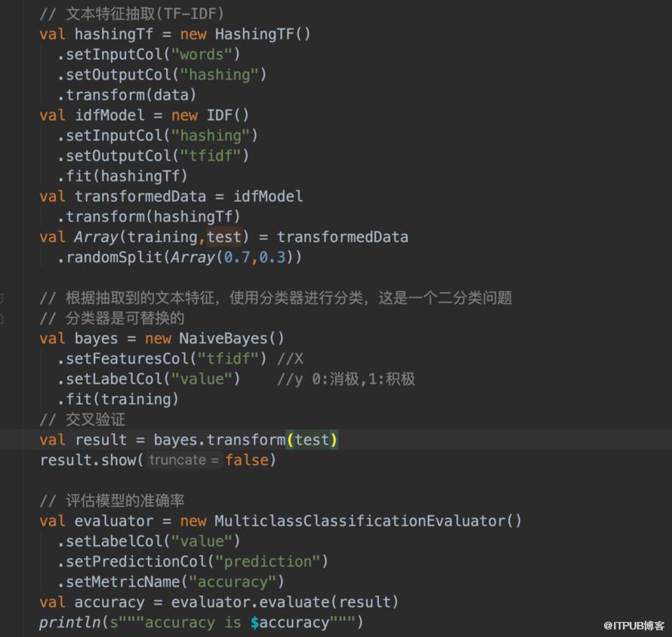The image size is (672, 637).
Task: Click '.setMetricName("accuracy")' line
Action: [x=171, y=582]
